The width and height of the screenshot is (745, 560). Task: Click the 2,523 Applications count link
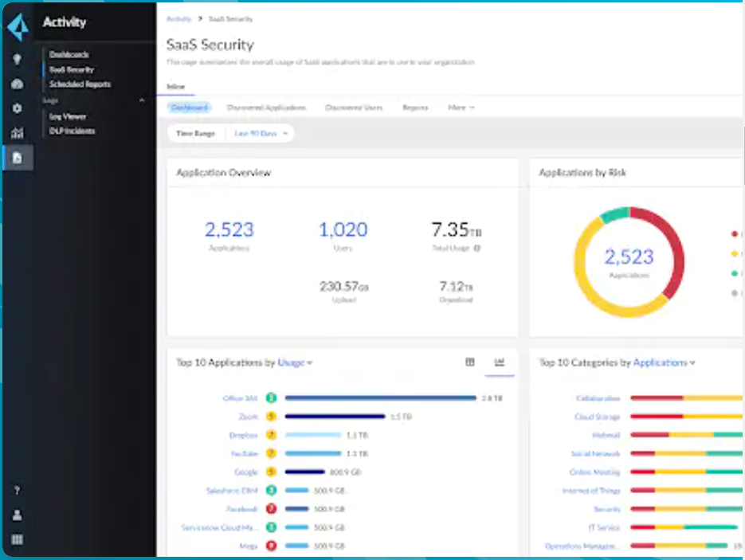click(229, 230)
